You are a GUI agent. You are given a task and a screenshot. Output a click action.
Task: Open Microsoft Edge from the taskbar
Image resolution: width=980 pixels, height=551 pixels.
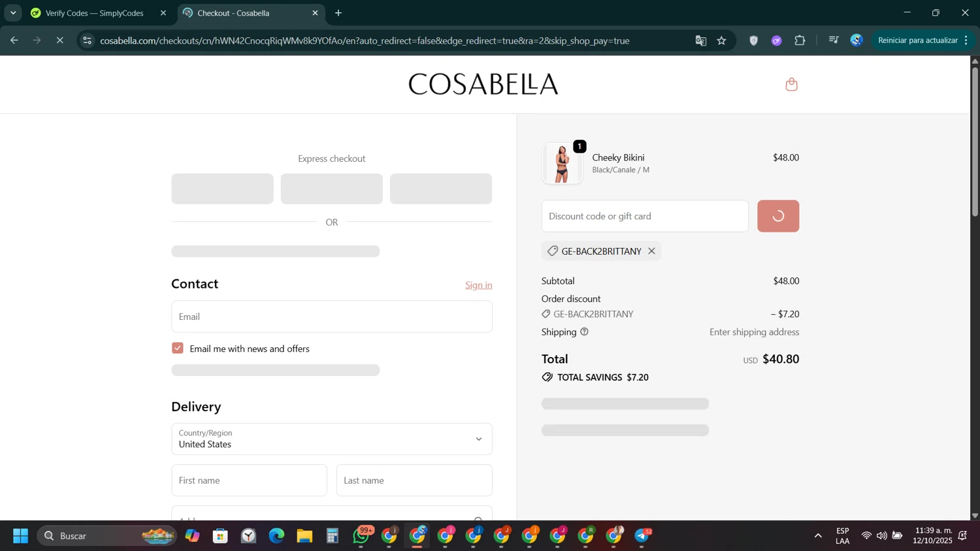click(x=276, y=536)
